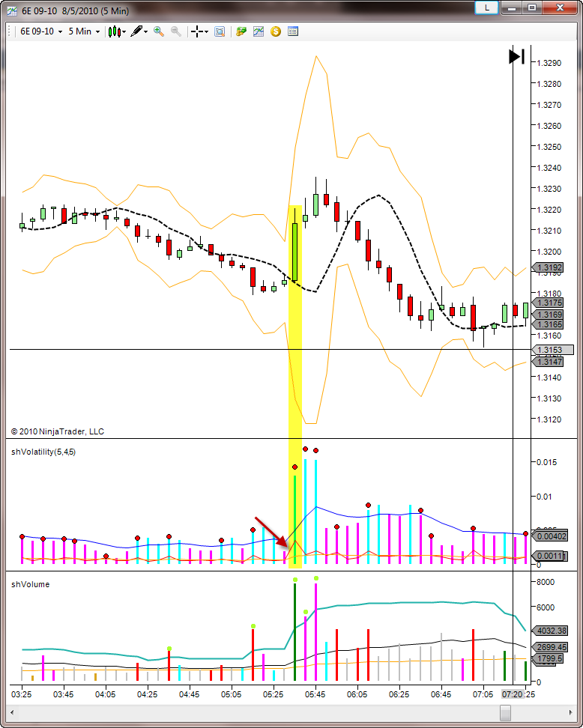Click the 03:25 time axis label

click(22, 694)
